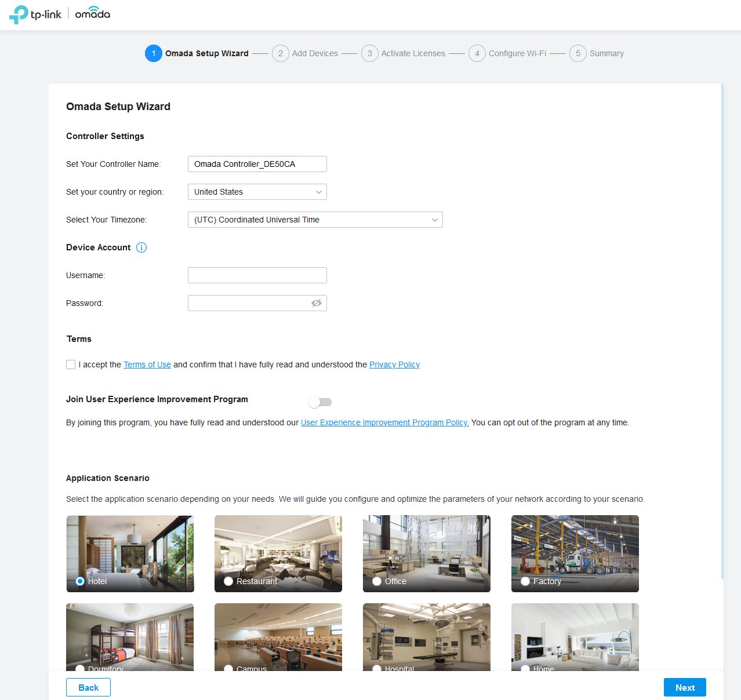This screenshot has width=741, height=700.
Task: Open User Experience Improvement Program Policy link
Action: pos(384,422)
